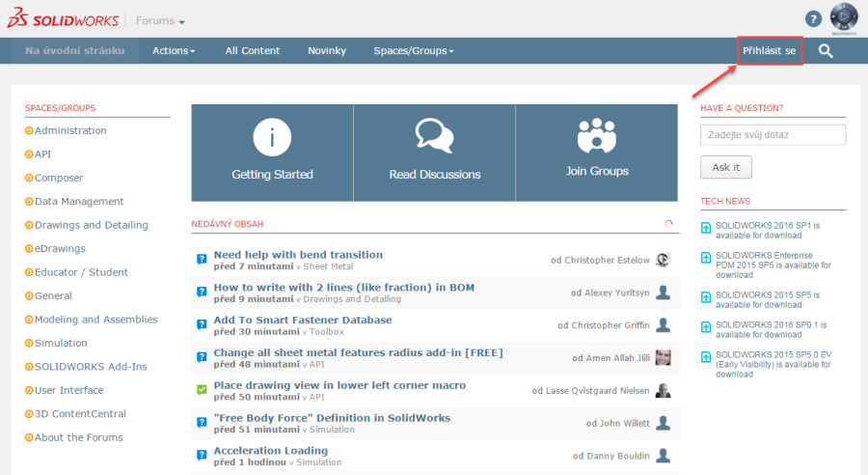
Task: Click the Join Groups people icon
Action: [597, 135]
